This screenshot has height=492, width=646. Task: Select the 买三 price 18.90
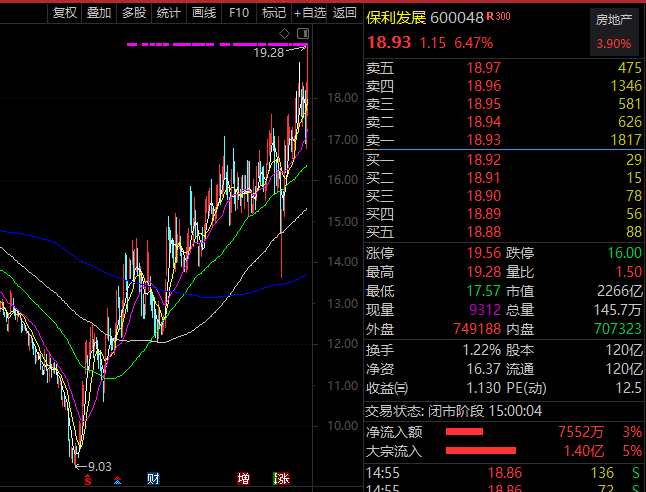[x=484, y=196]
